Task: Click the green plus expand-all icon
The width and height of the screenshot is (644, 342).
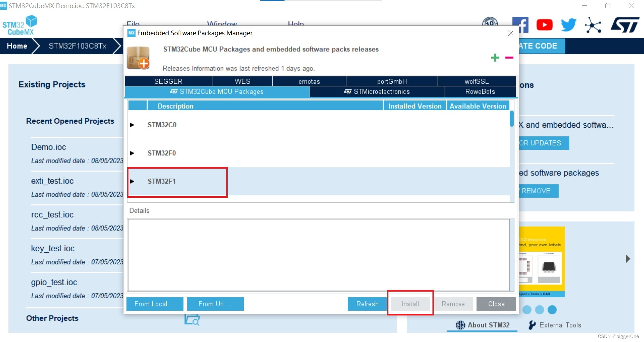Action: tap(495, 58)
